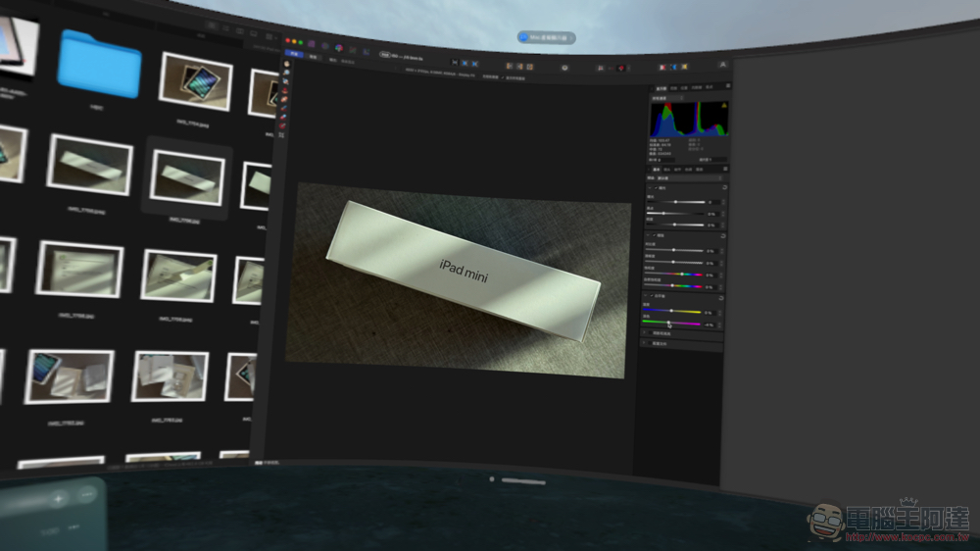The height and width of the screenshot is (551, 980).
Task: Select the highlighted iPad mini box thumbnail
Action: 187,177
